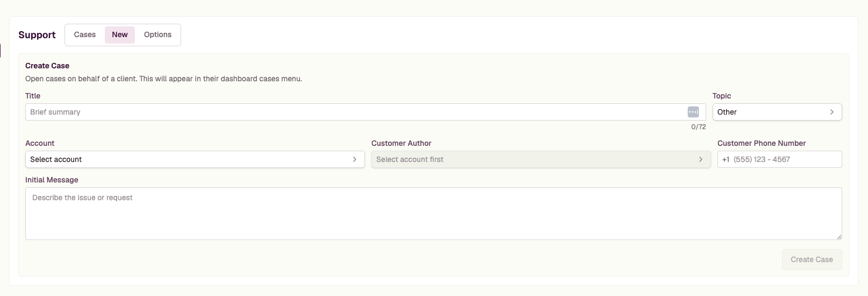Click into the Initial Message text area
The width and height of the screenshot is (868, 296).
coord(433,214)
